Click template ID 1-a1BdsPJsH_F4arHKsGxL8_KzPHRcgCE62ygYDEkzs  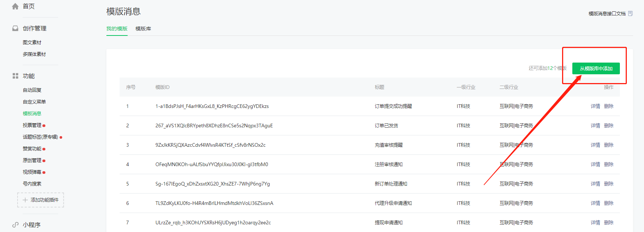tap(212, 106)
